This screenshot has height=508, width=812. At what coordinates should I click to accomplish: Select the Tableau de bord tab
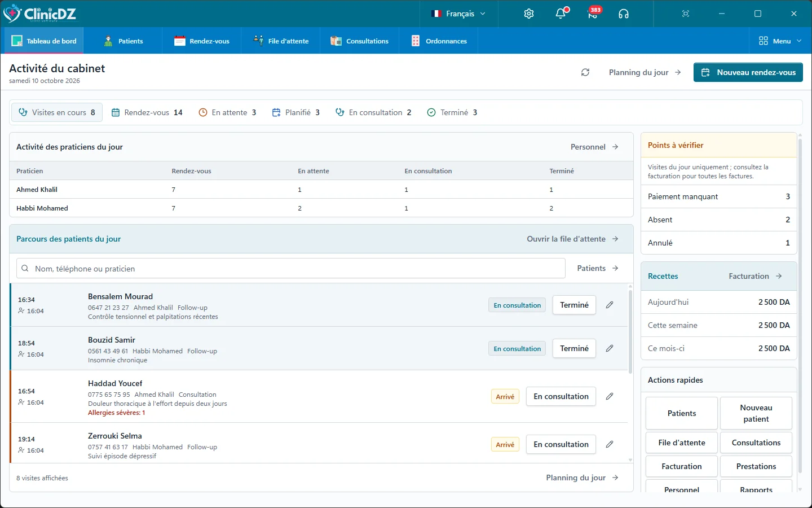[x=44, y=41]
